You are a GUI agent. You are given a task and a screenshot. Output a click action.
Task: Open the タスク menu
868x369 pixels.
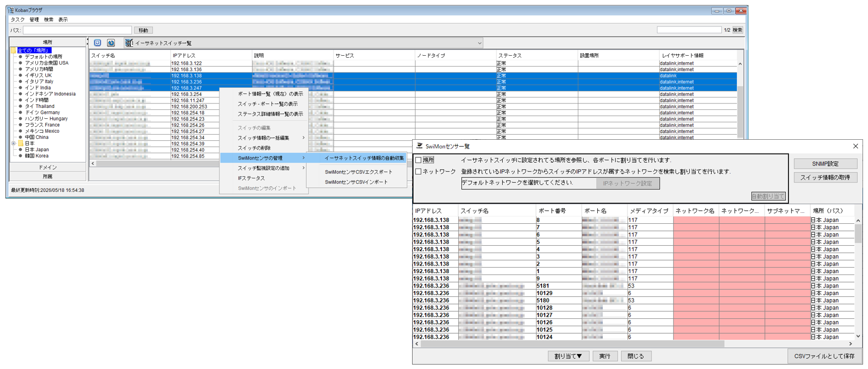(18, 19)
